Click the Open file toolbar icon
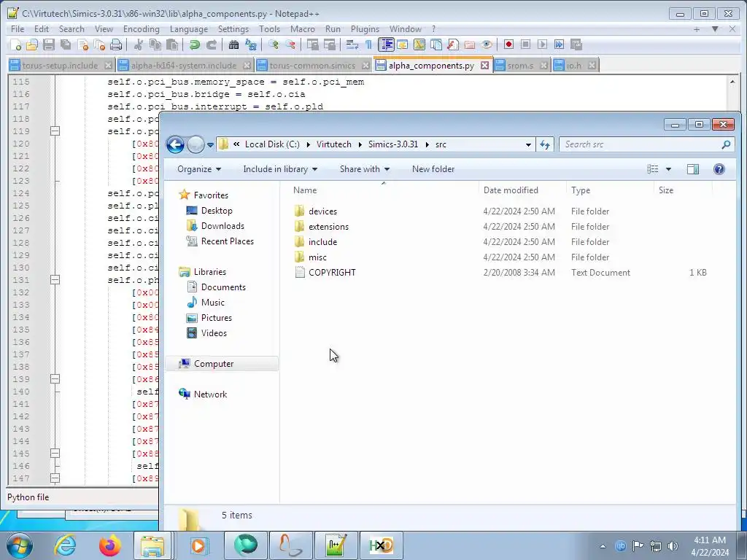The image size is (747, 560). pos(32,44)
